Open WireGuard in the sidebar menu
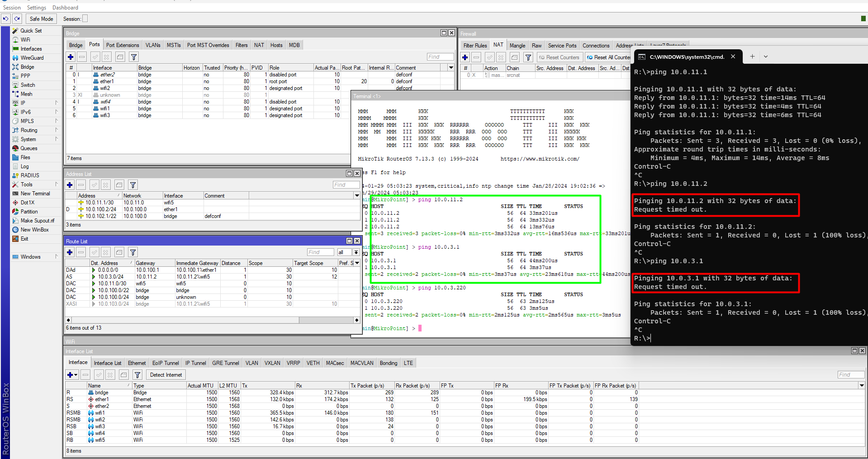The height and width of the screenshot is (459, 868). [x=32, y=58]
